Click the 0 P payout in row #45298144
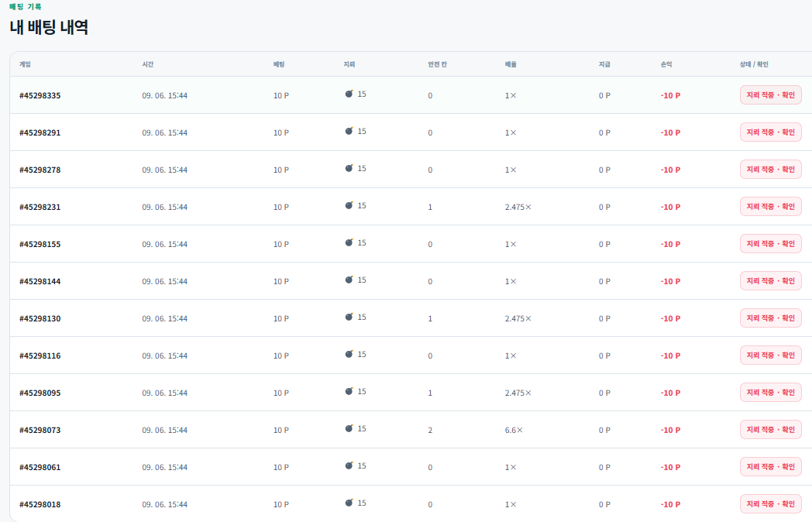This screenshot has width=812, height=522. tap(604, 282)
